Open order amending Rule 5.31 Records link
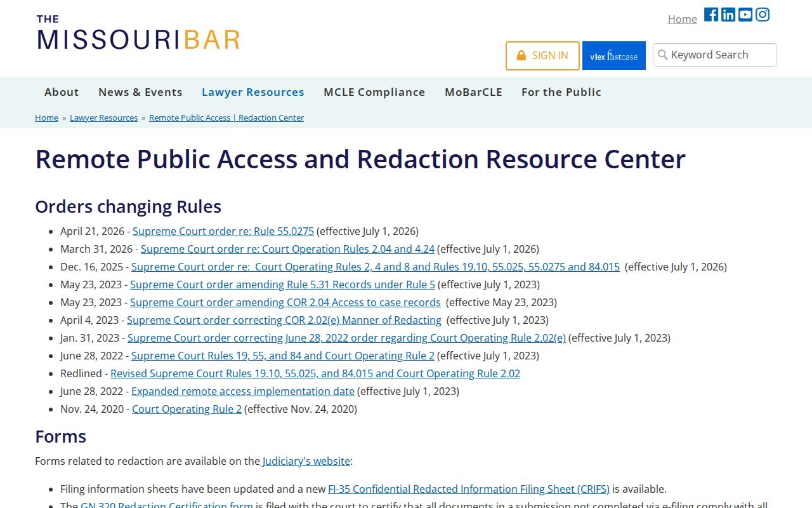Viewport: 812px width, 508px height. point(282,284)
